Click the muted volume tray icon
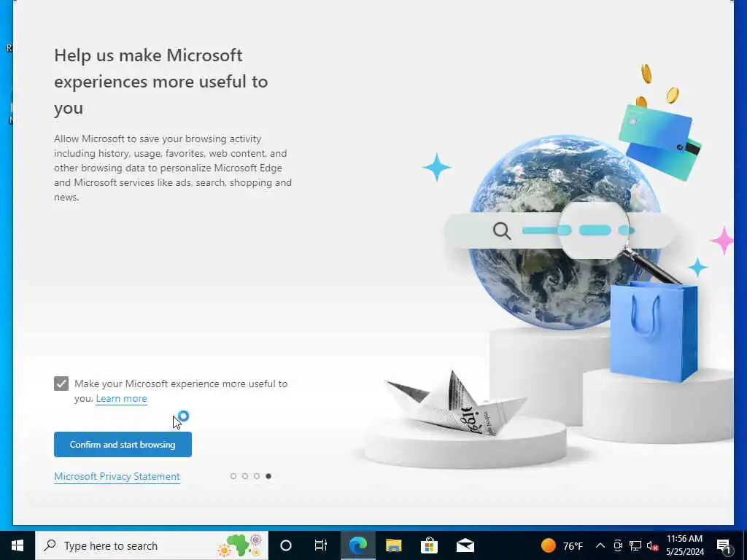This screenshot has width=747, height=560. click(x=652, y=545)
